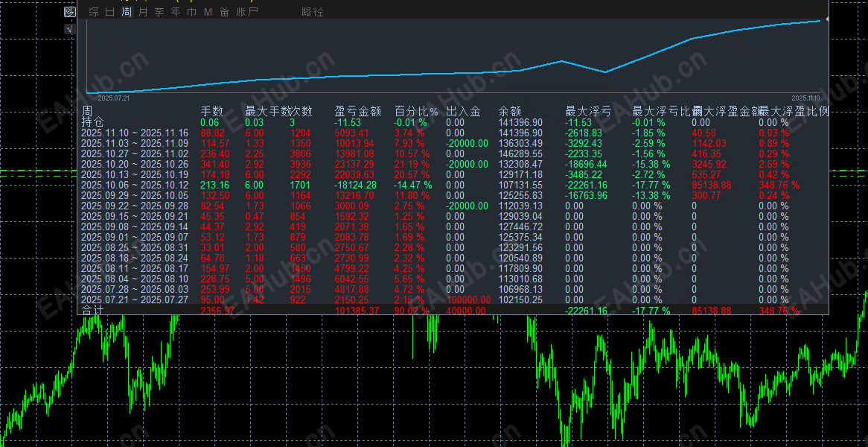Select the M tab
Viewport: 868px width, 447px height.
[208, 12]
